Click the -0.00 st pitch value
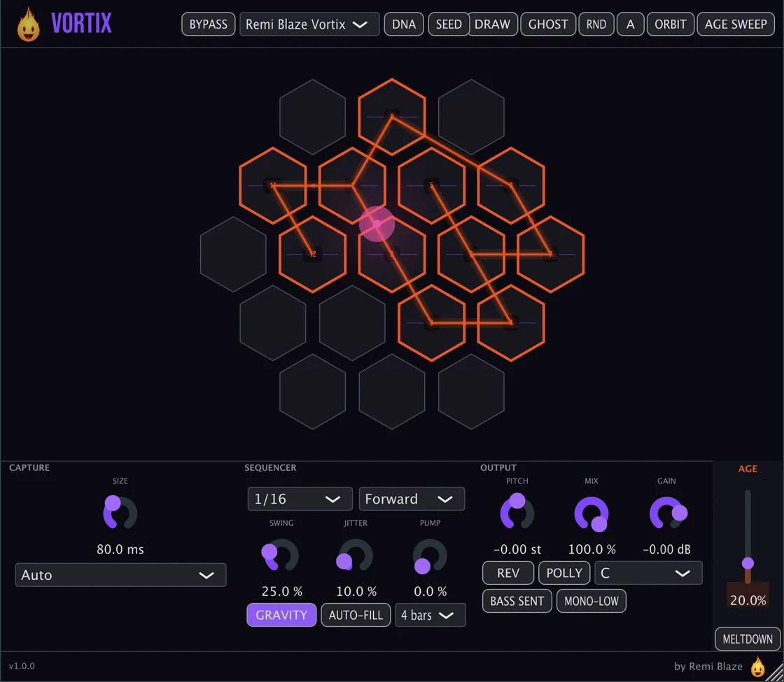The height and width of the screenshot is (682, 784). coord(517,549)
